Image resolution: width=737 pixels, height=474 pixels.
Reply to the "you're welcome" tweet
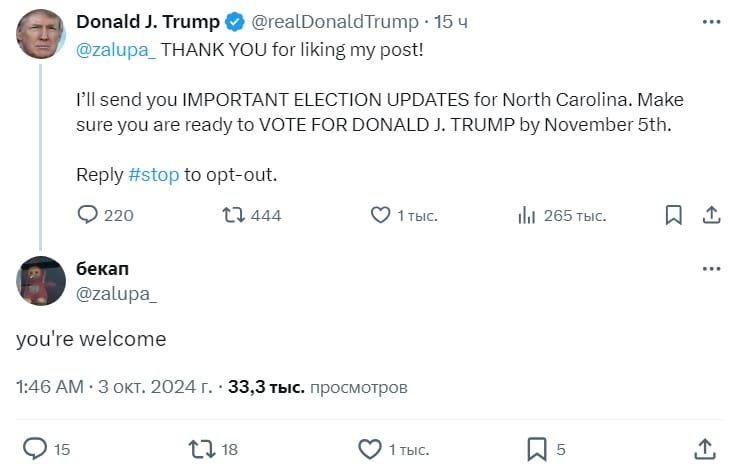point(35,449)
